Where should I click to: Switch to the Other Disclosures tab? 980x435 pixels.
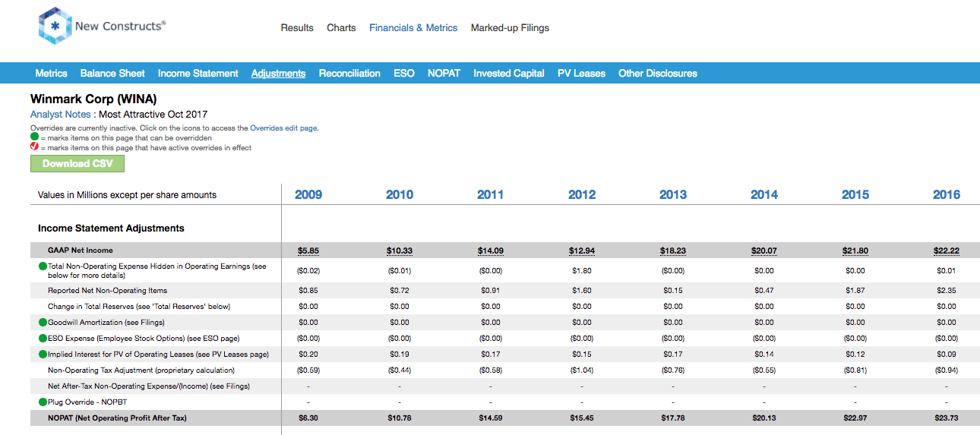(658, 74)
